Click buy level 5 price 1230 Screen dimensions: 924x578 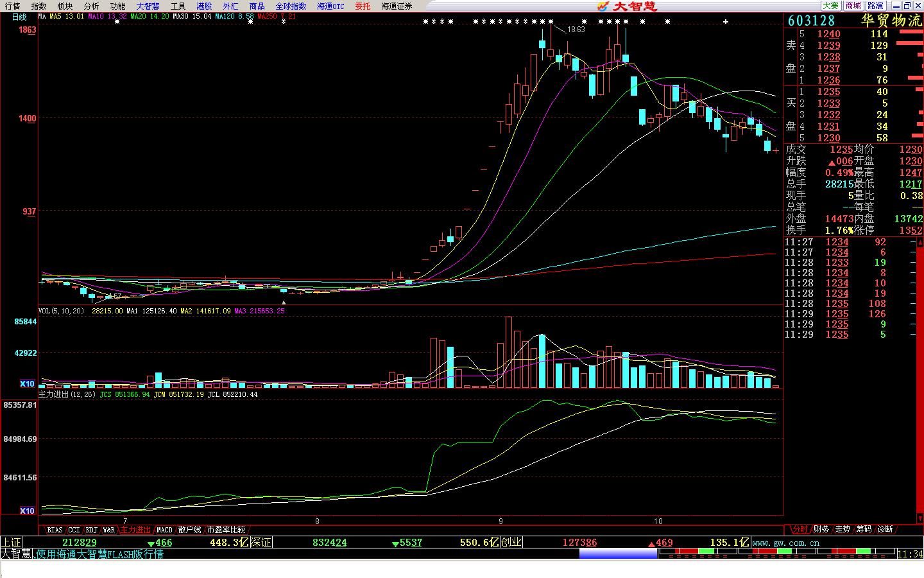[x=828, y=138]
